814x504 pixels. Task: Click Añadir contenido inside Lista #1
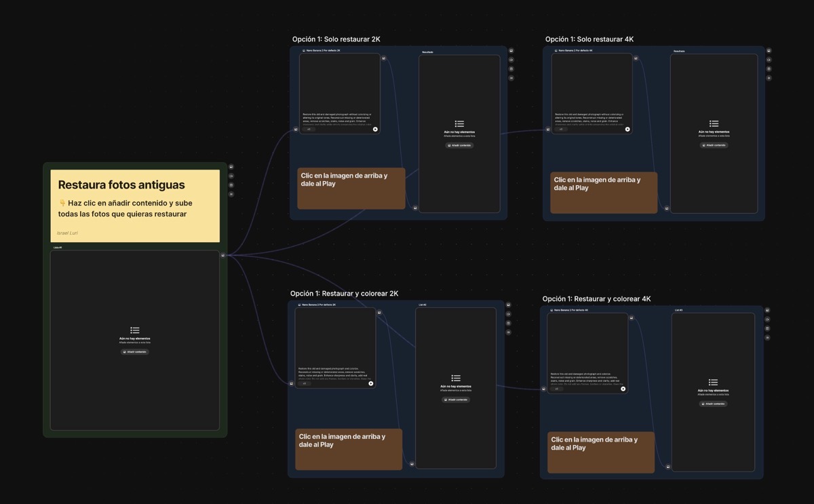point(134,351)
